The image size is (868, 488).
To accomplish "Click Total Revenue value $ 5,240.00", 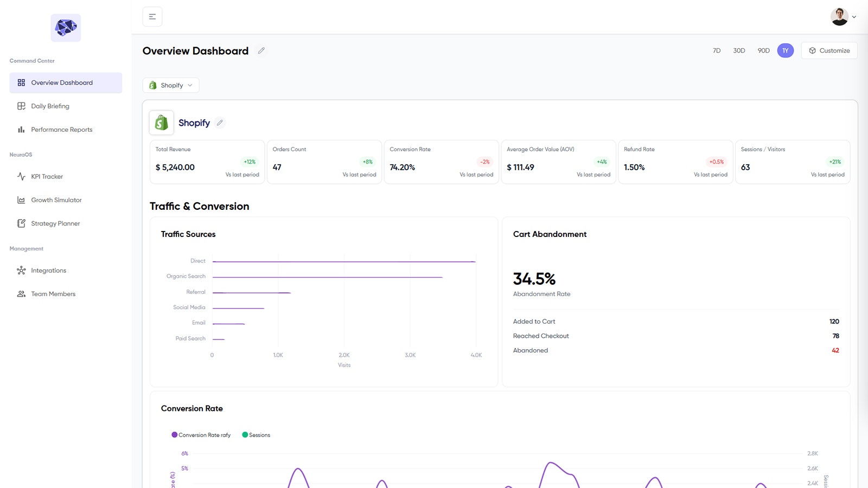I will [x=175, y=168].
